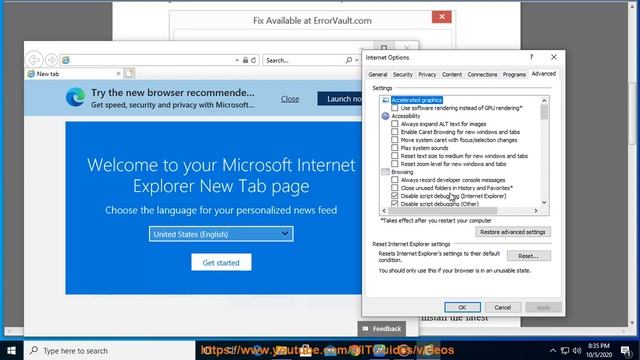Click the Close link in the Edge banner
640x360 pixels.
[290, 99]
